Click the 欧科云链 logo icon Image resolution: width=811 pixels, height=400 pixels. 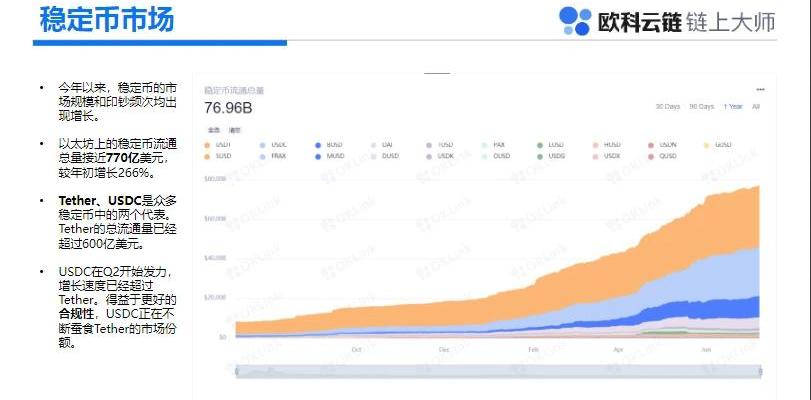(574, 21)
